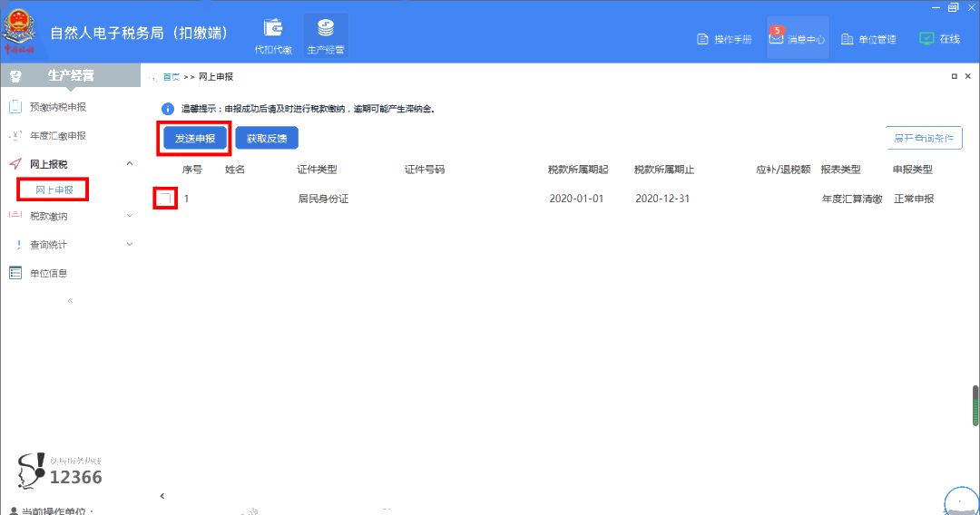Click the 税款所属期起 column header
The image size is (980, 515).
(578, 170)
